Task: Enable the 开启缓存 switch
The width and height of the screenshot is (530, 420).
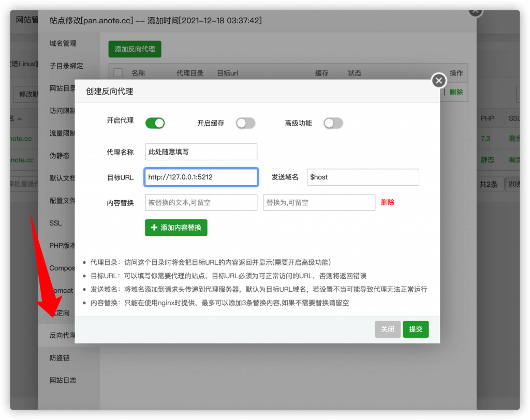Action: coord(245,123)
